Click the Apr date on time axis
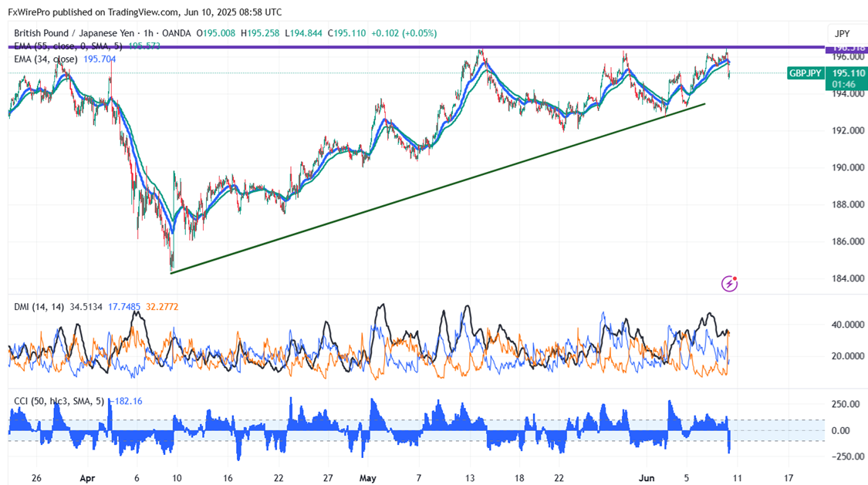 coord(87,478)
